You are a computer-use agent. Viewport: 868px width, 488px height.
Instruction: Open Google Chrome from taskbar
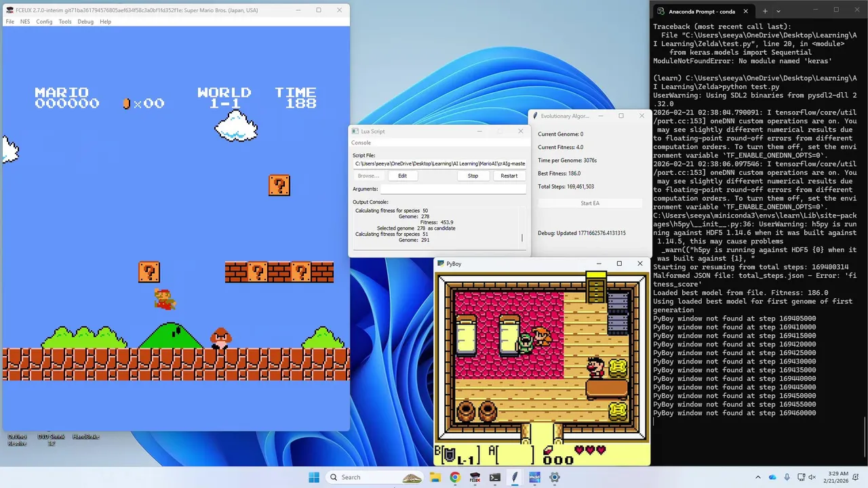(x=455, y=477)
